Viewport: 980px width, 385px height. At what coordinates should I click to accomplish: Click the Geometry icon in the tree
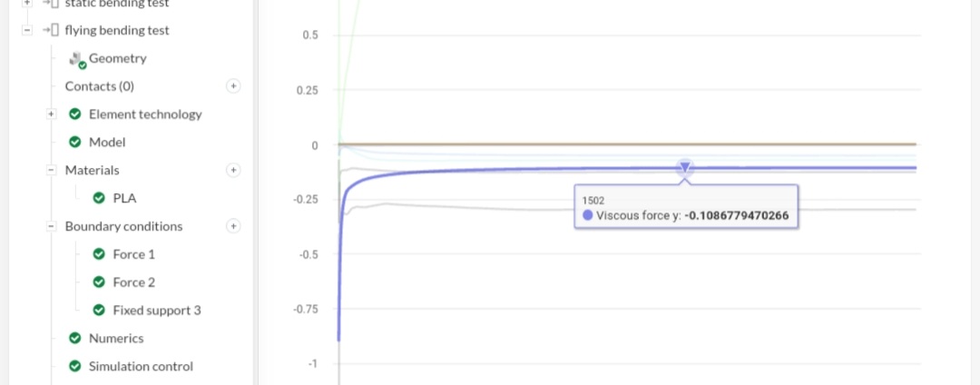tap(77, 59)
